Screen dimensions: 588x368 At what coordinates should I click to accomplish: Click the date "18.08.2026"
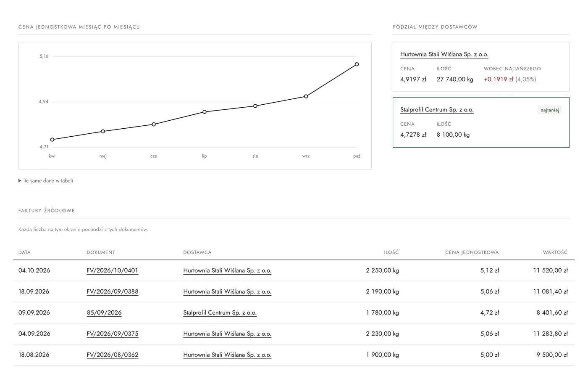[34, 355]
